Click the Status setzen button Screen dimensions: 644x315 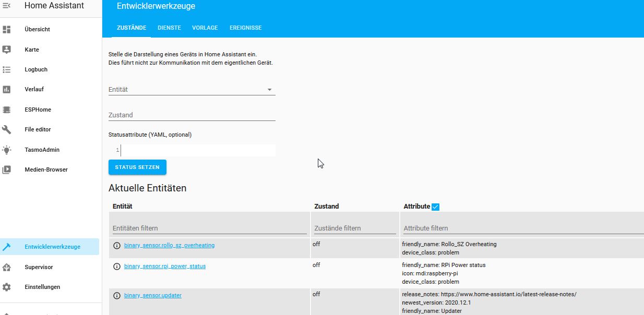click(x=137, y=167)
